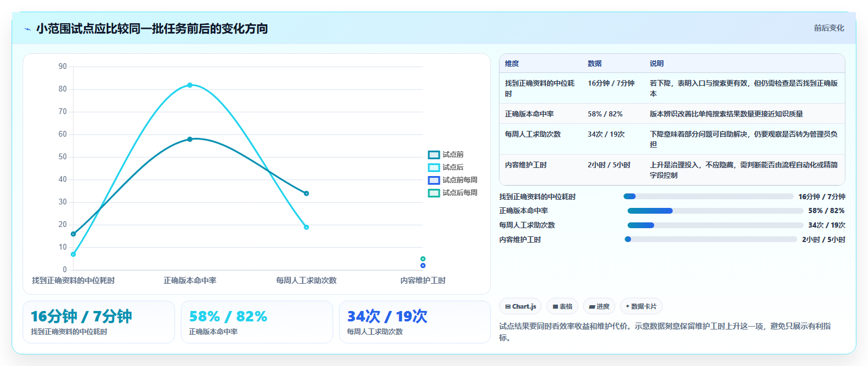Viewport: 868px width, 366px height.
Task: Click the 试点后 point at 19
Action: (307, 227)
